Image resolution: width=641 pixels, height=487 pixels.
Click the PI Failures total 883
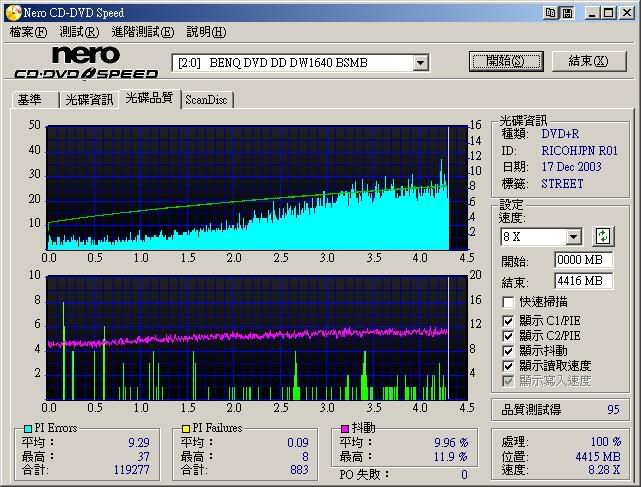(299, 469)
